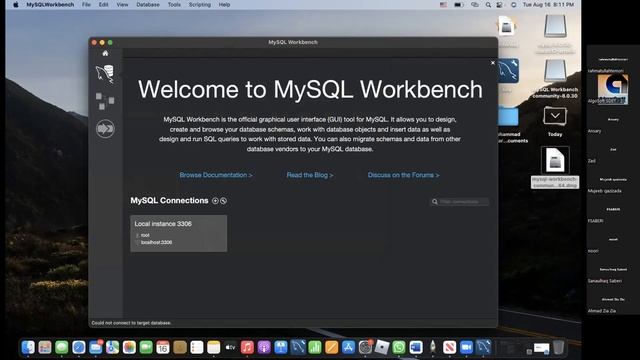Open the File menu

(86, 4)
